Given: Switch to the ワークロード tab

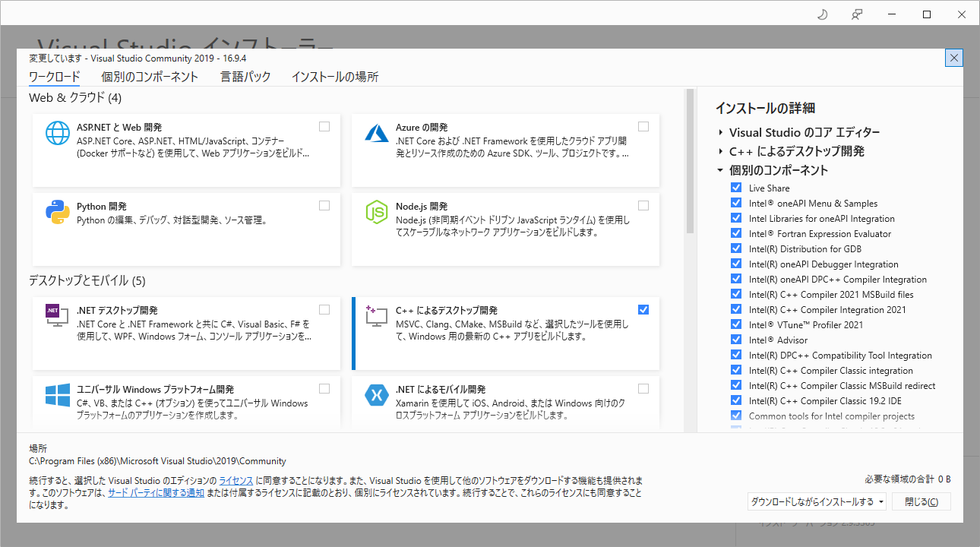Looking at the screenshot, I should pyautogui.click(x=54, y=77).
